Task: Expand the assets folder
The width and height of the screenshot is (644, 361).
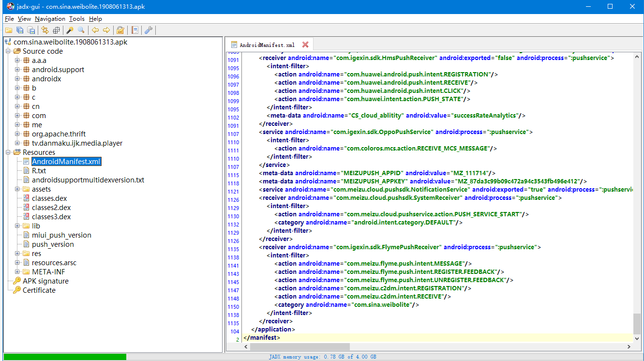Action: click(17, 189)
